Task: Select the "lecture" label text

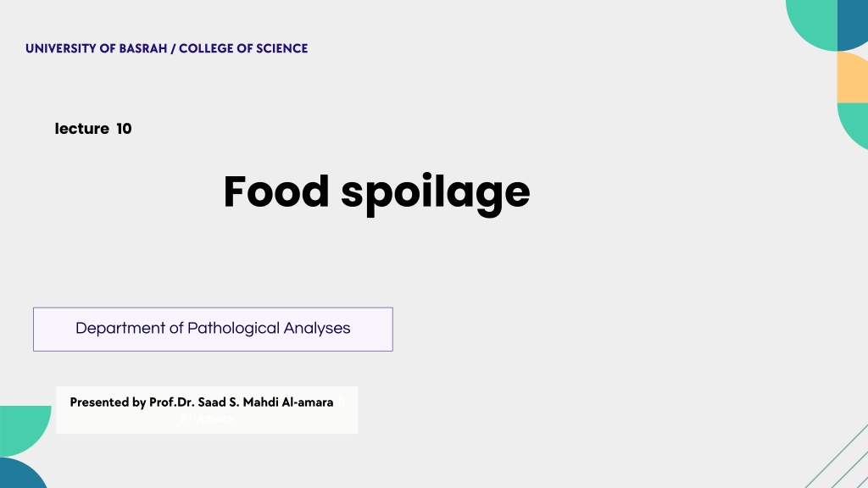Action: [x=81, y=129]
